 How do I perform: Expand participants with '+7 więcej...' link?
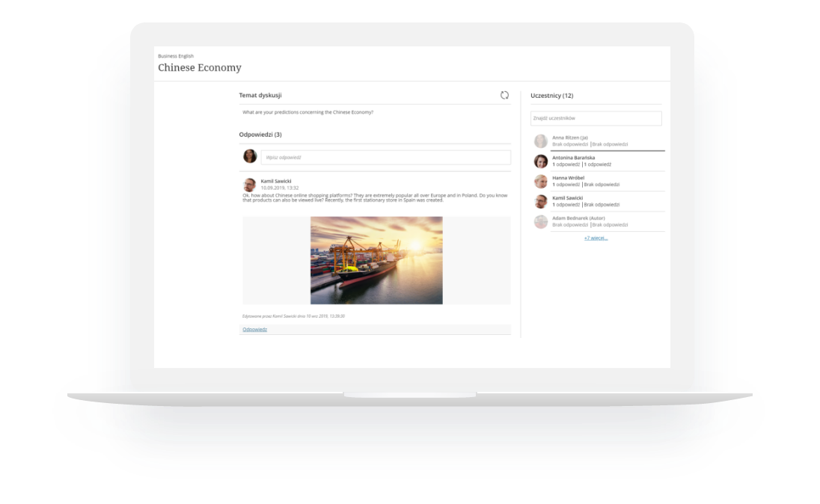[596, 238]
